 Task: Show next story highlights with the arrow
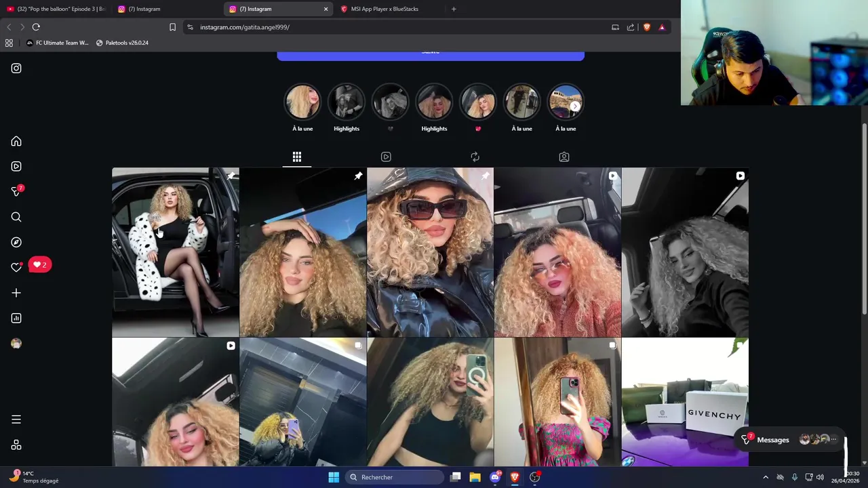click(575, 106)
